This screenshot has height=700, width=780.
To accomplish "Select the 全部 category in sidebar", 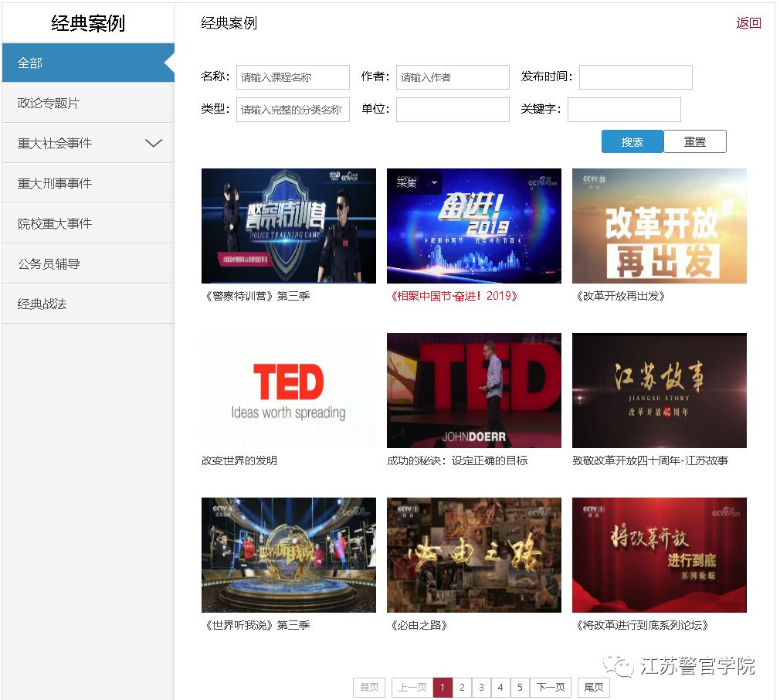I will click(88, 63).
